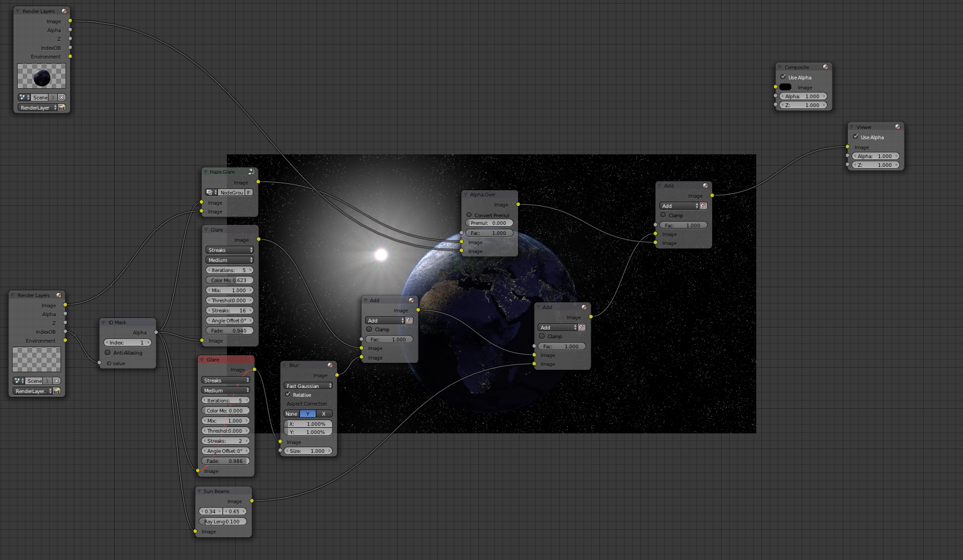Enable Use Alpha on Composite node
Screen dimensions: 963x560
coord(783,77)
